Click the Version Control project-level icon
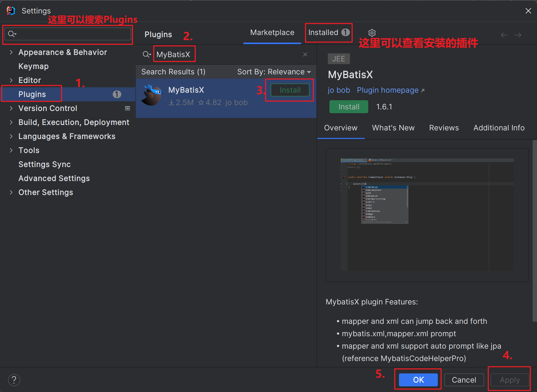 (128, 108)
